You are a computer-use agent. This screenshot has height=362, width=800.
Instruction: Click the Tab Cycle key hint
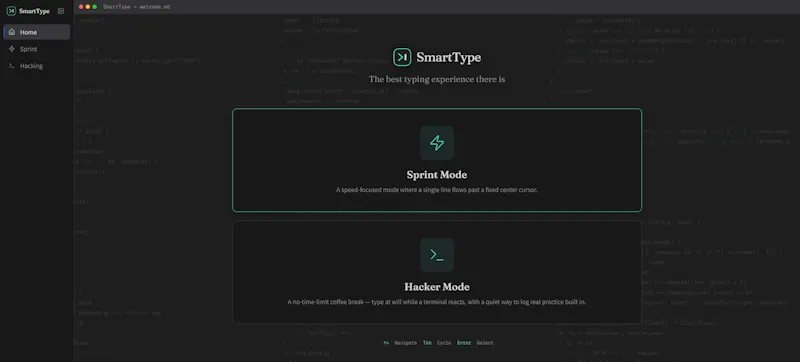click(437, 343)
